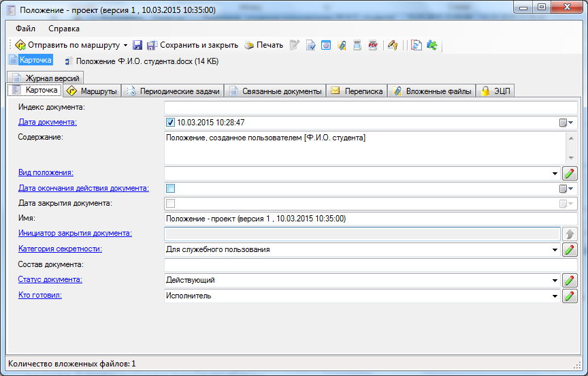Click Отправить по маршруту in the toolbar
Screen dimensions: 588x376
click(x=67, y=45)
